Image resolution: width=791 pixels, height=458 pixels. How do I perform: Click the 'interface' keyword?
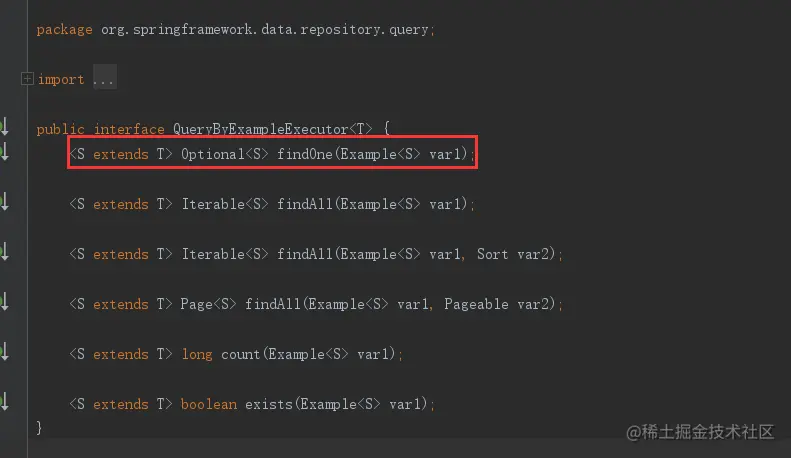pos(129,129)
